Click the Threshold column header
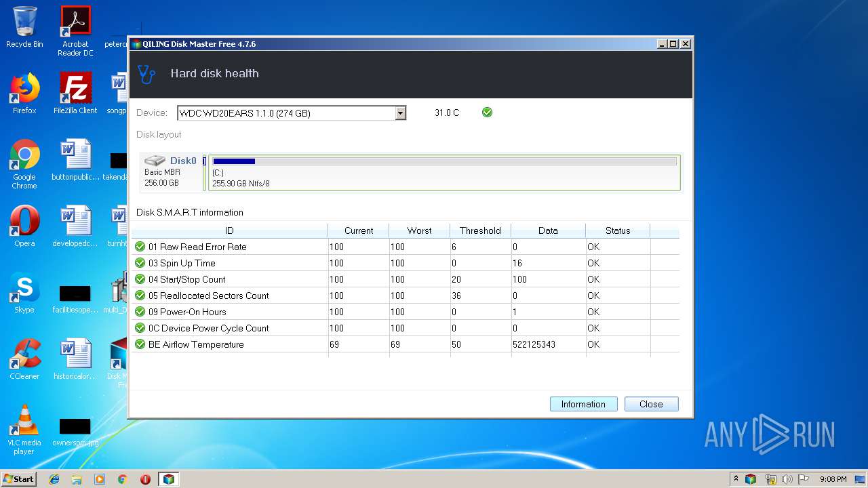868x488 pixels. pos(480,230)
